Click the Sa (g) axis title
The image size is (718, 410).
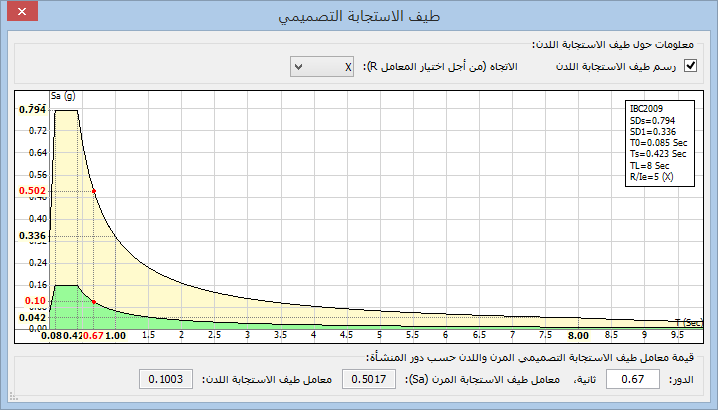[63, 96]
